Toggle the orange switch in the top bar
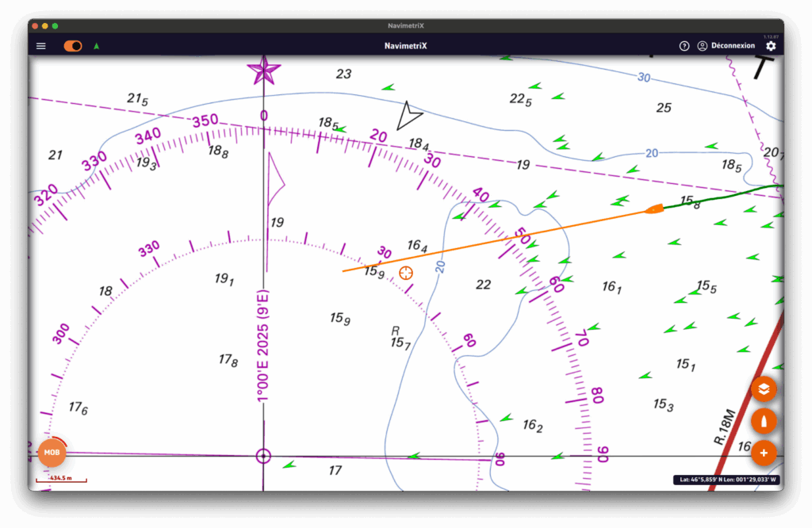 tap(73, 46)
